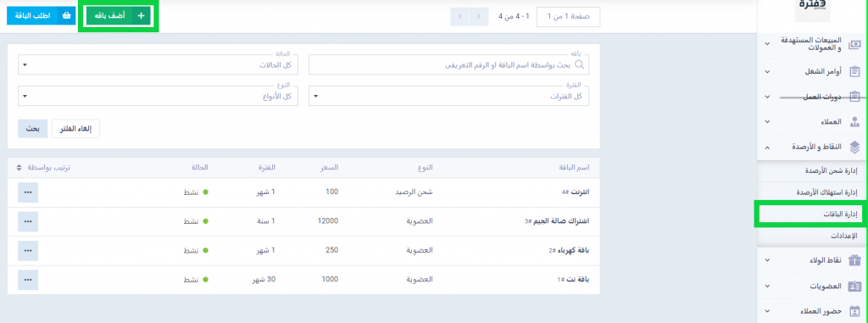Open the الحالة status dropdown
The width and height of the screenshot is (868, 323).
[x=158, y=64]
